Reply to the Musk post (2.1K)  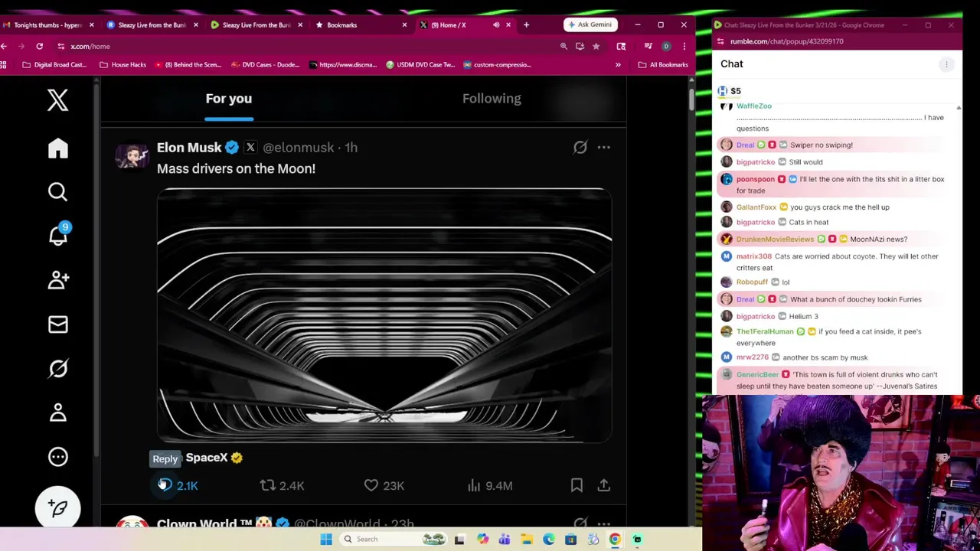click(178, 485)
